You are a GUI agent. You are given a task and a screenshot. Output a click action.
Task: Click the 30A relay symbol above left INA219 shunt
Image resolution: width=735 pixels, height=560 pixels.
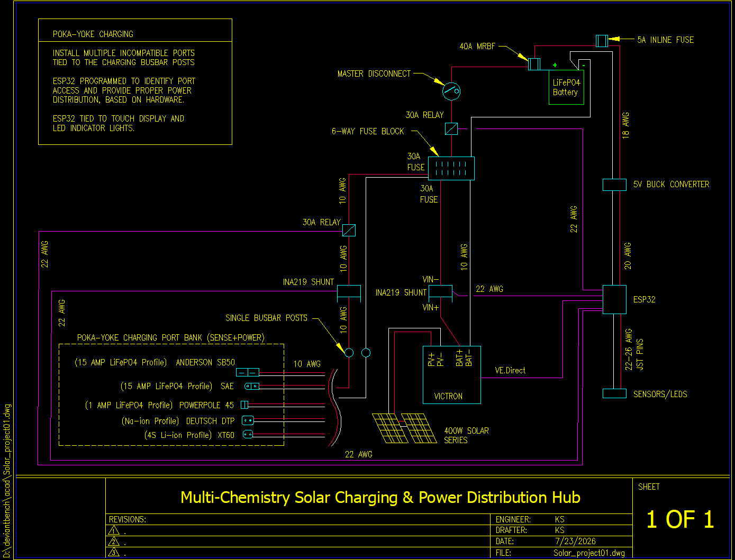349,230
